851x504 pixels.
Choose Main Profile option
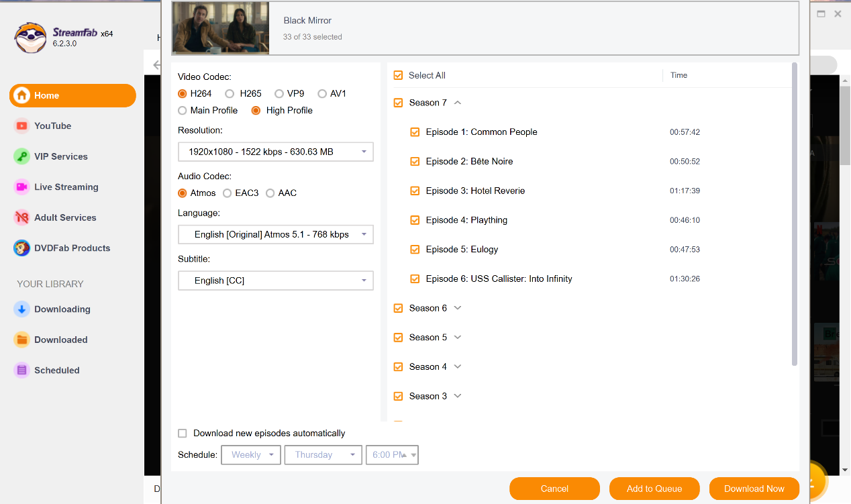183,110
